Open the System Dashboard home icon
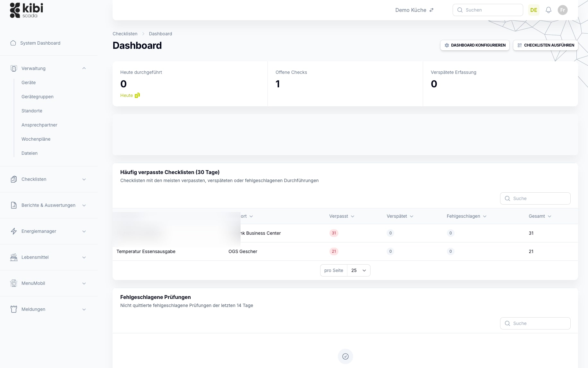588x368 pixels. coord(13,43)
